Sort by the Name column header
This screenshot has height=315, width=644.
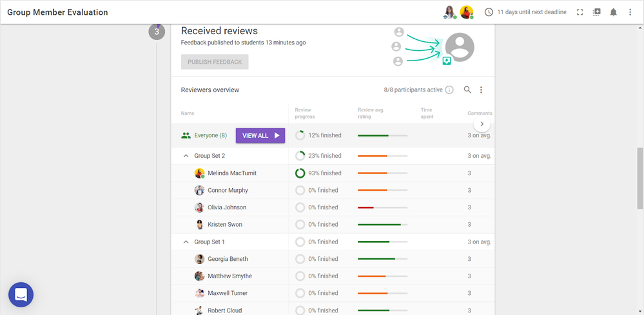pyautogui.click(x=188, y=113)
